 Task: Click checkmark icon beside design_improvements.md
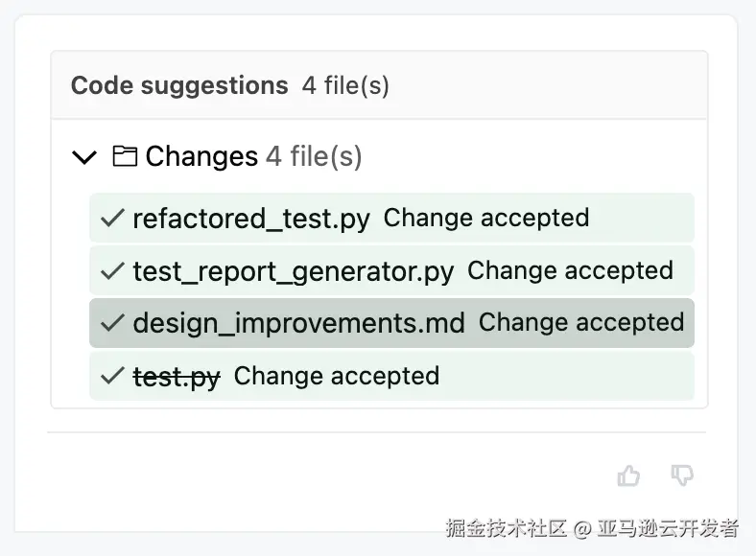point(112,323)
